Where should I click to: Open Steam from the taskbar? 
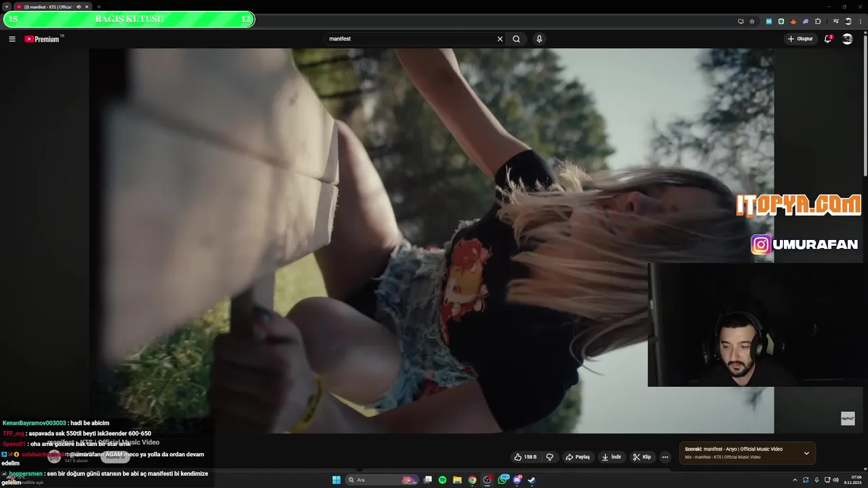coord(532,480)
